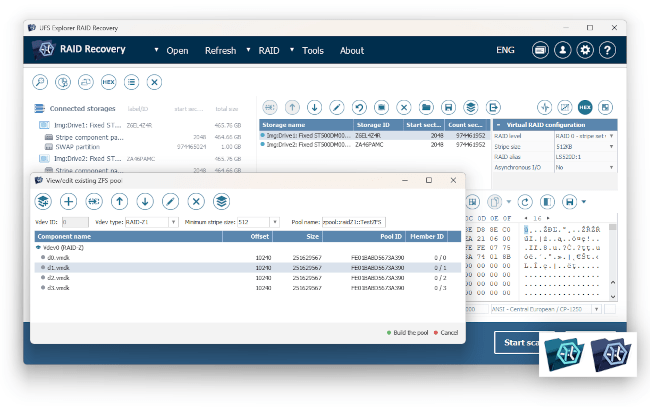Screen dimensions: 650x407
Task: Open the Stripe size 512KB dropdown
Action: (x=611, y=145)
